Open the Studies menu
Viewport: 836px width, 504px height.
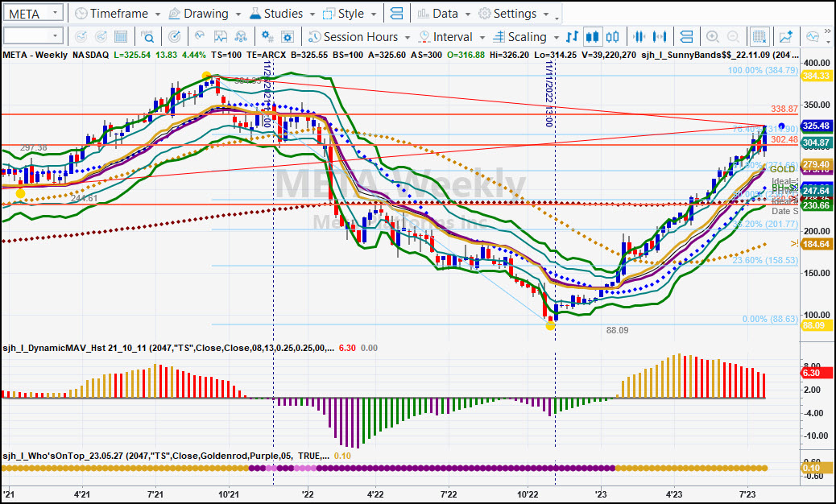(282, 14)
